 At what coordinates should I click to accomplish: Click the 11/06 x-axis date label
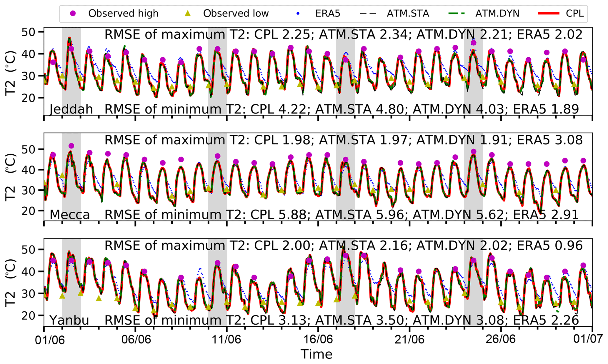coord(226,340)
